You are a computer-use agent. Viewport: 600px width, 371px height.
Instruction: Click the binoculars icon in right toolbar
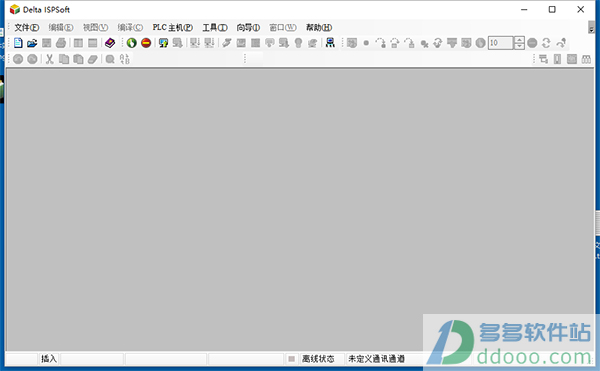[x=586, y=59]
